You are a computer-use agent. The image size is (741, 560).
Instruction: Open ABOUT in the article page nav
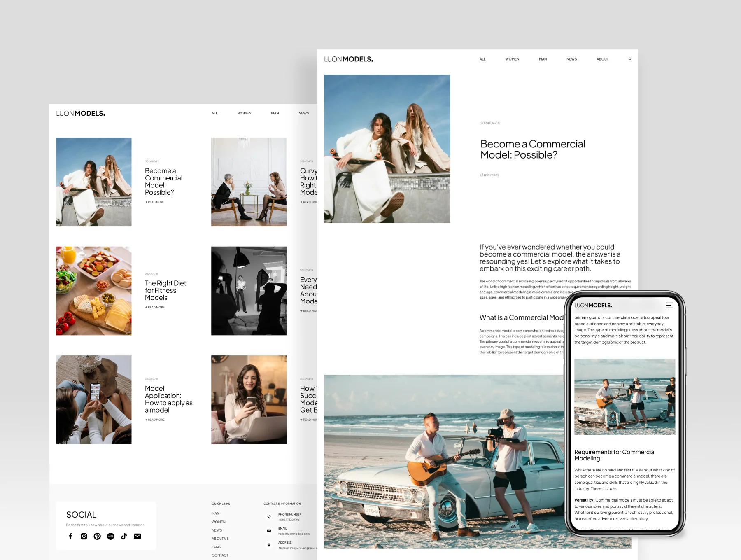[603, 59]
